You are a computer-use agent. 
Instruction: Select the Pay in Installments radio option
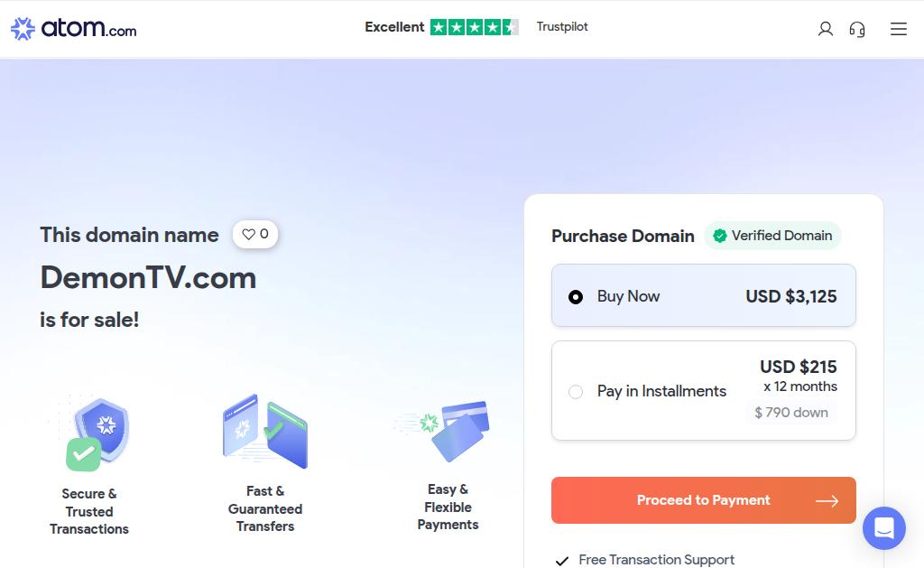[576, 392]
